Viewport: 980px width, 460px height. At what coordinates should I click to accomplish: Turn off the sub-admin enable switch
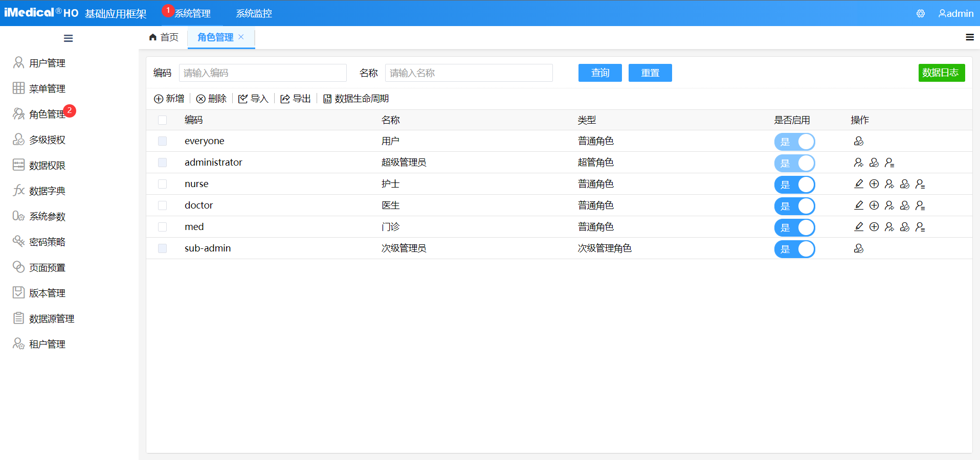794,249
